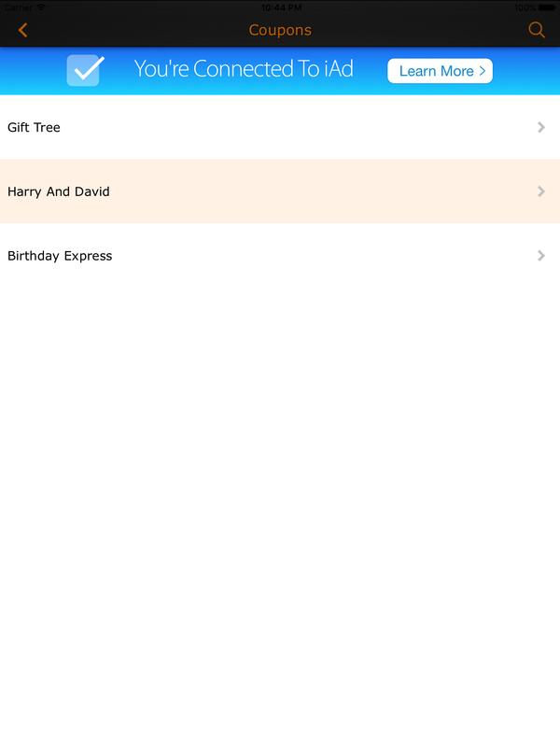
Task: Expand Gift Tree using its chevron
Action: point(541,127)
